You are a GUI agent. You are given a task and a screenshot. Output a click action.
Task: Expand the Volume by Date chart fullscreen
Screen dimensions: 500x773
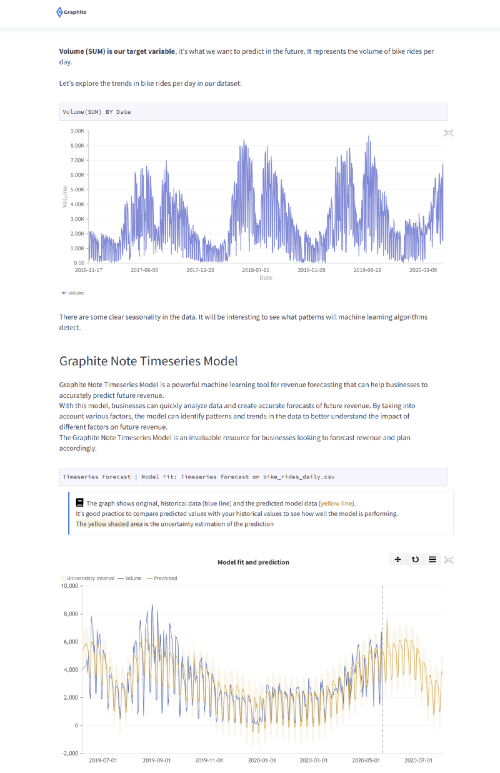[448, 133]
